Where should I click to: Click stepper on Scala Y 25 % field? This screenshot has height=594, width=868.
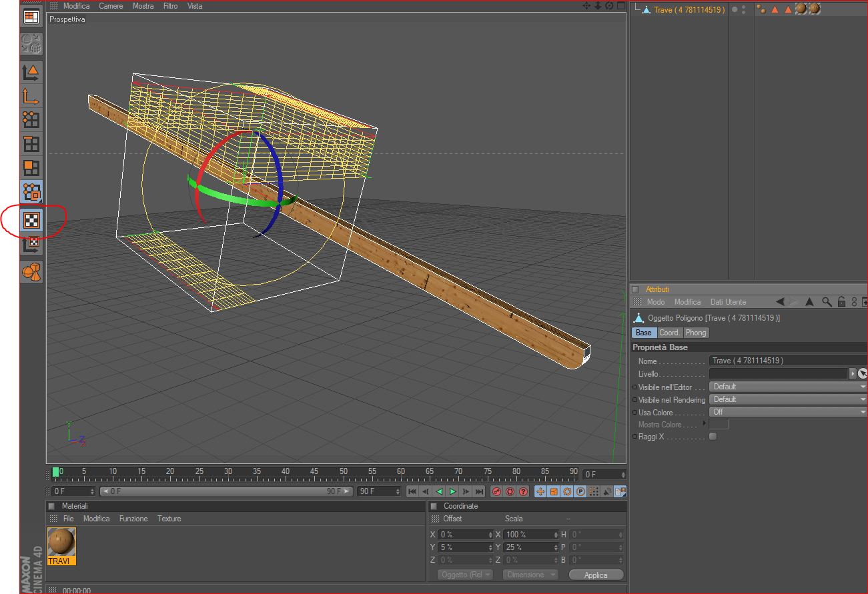[556, 547]
